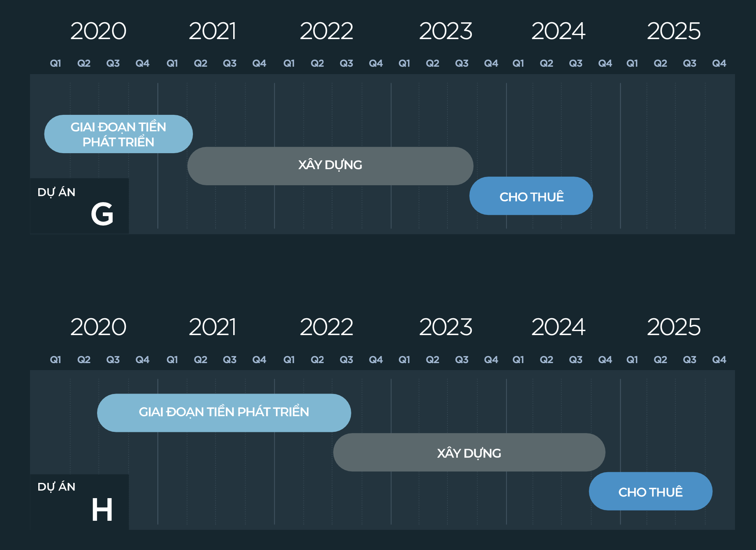This screenshot has width=756, height=550.
Task: Select Project H's GIAI ĐOẠN TIỀN PHÁT TRIỂN bar
Action: tap(224, 412)
